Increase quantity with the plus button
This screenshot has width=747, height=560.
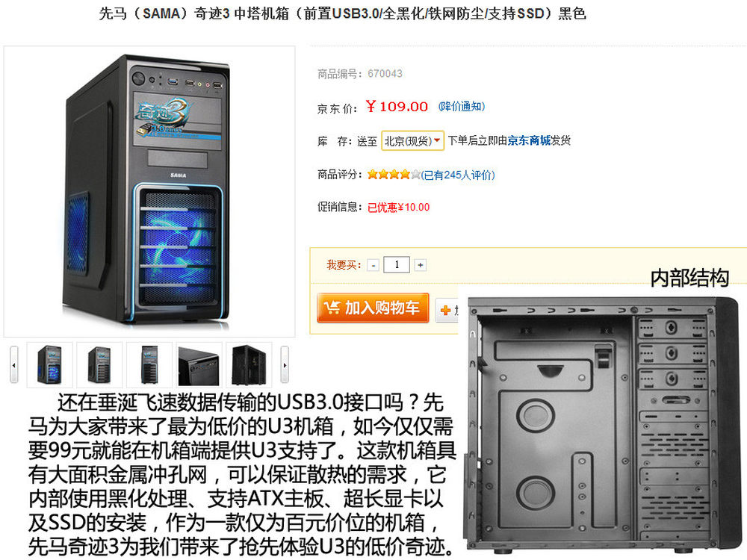pyautogui.click(x=420, y=265)
